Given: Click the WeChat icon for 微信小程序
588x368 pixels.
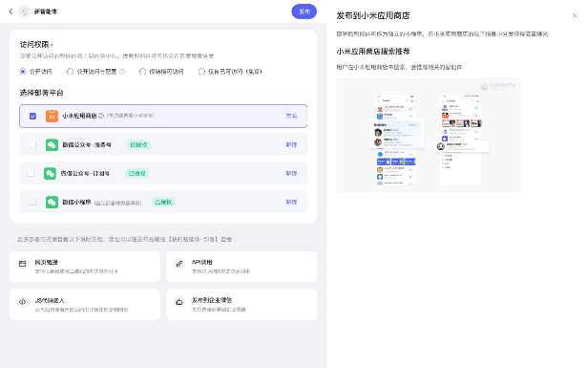Looking at the screenshot, I should [x=52, y=202].
